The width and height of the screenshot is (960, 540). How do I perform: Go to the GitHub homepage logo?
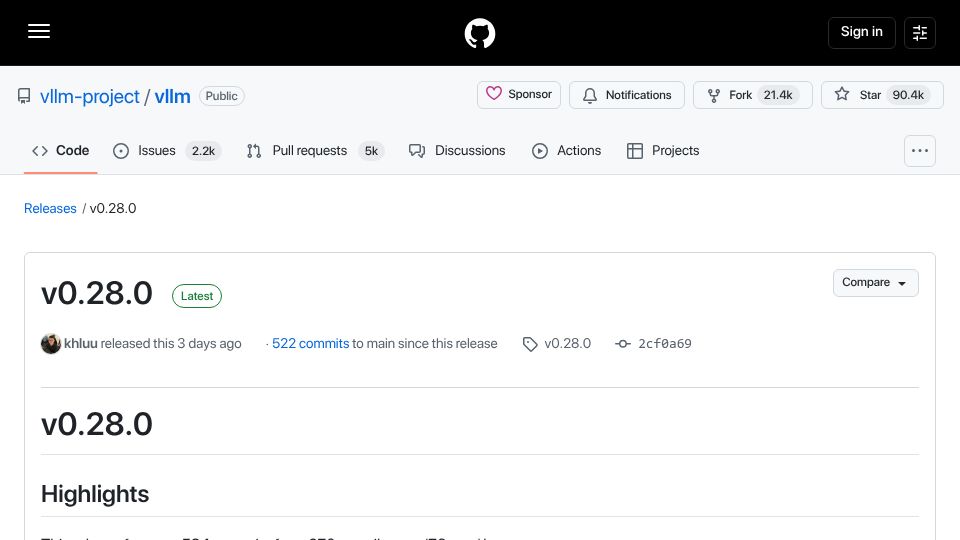click(480, 33)
